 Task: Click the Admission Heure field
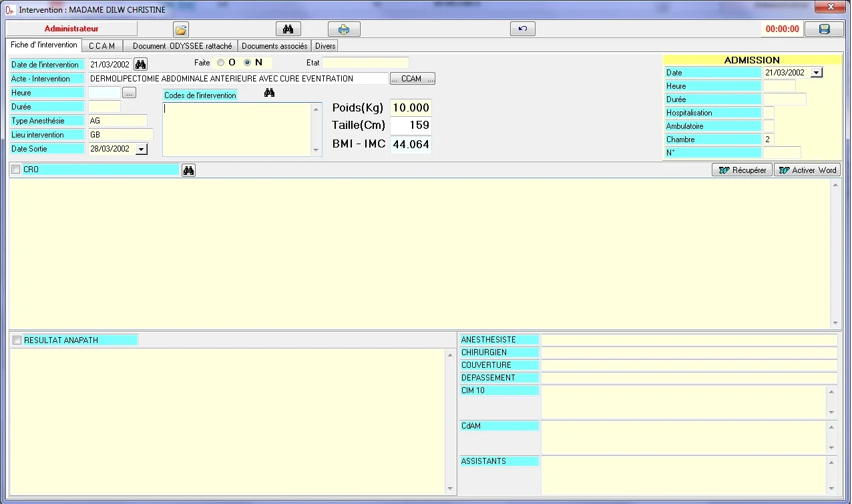779,86
